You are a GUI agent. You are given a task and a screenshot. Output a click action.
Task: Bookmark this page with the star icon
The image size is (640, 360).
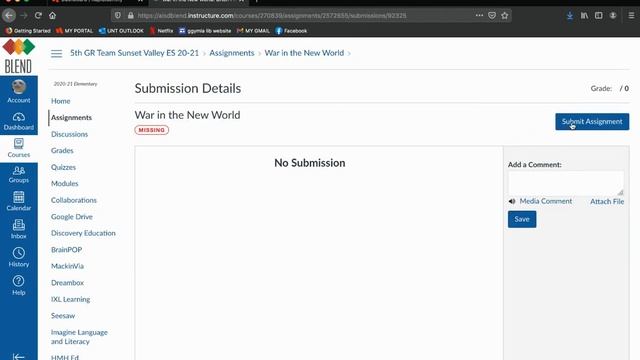pos(505,16)
